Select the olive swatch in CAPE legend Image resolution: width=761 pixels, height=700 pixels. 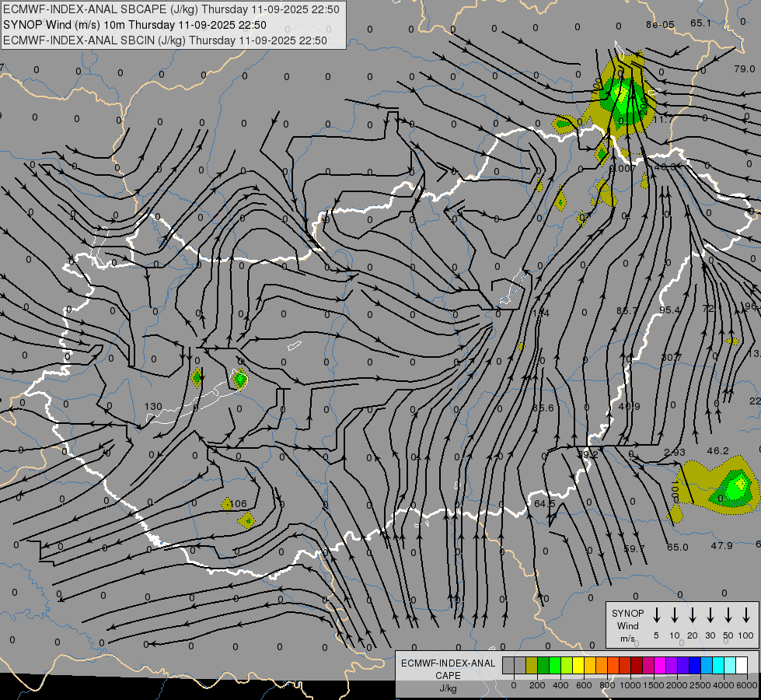click(x=532, y=665)
